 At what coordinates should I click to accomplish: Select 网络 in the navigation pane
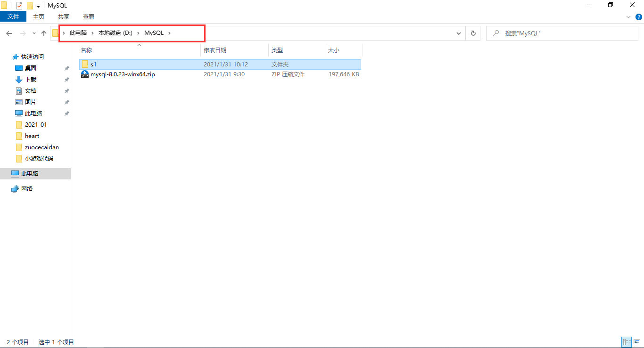(x=27, y=188)
